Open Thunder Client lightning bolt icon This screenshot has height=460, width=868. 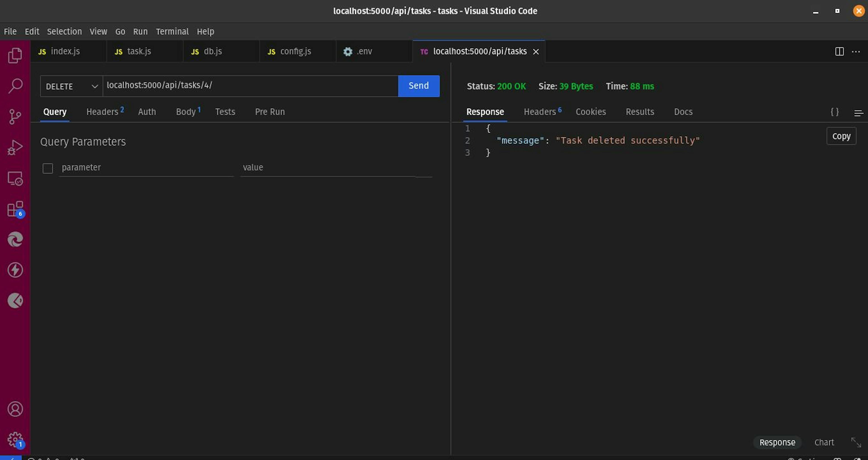click(x=15, y=270)
